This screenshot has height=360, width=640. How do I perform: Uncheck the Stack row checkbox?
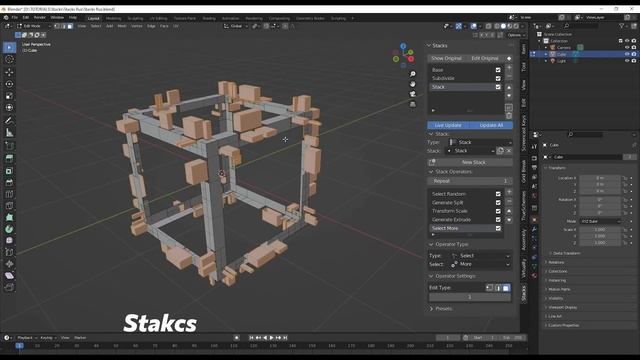498,87
